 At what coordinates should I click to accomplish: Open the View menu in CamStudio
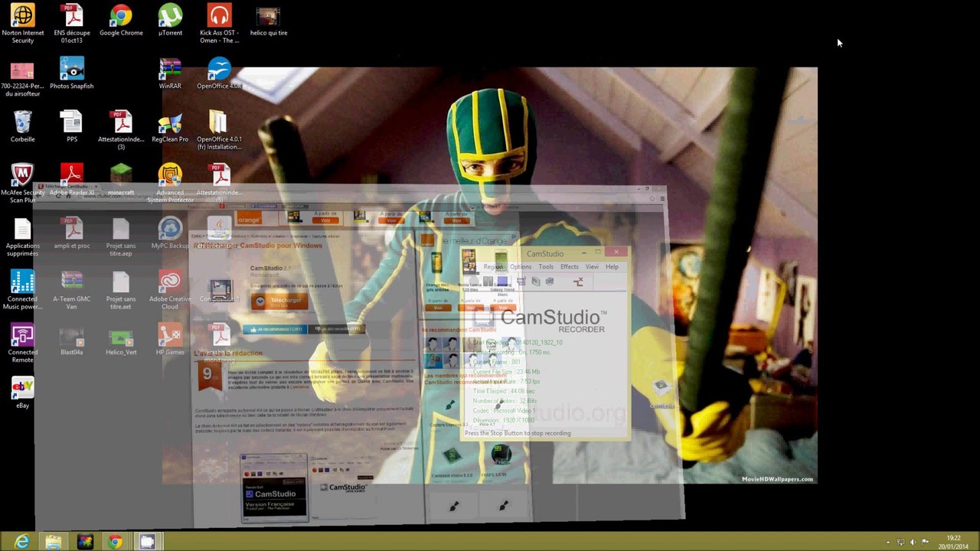(x=592, y=267)
